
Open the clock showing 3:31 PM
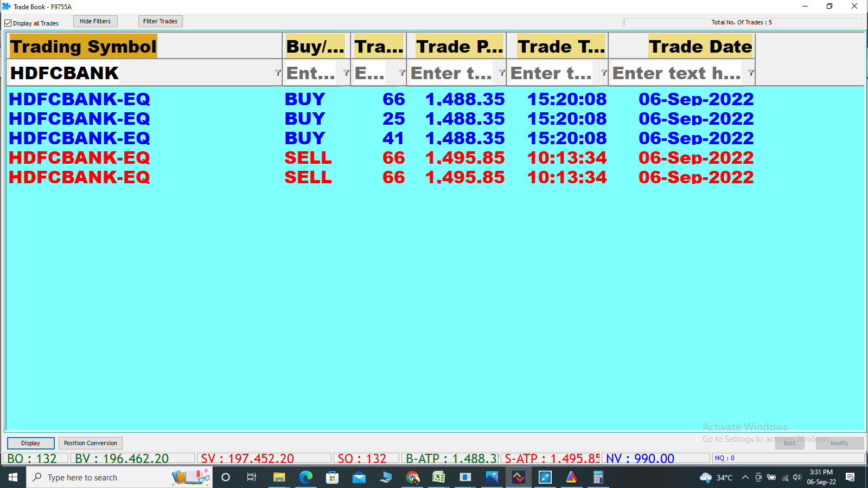(821, 477)
